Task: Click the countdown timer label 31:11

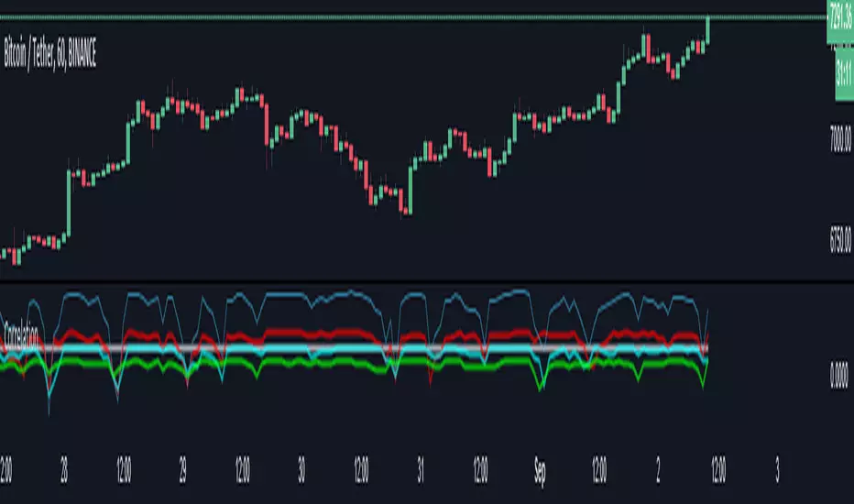Action: 844,74
